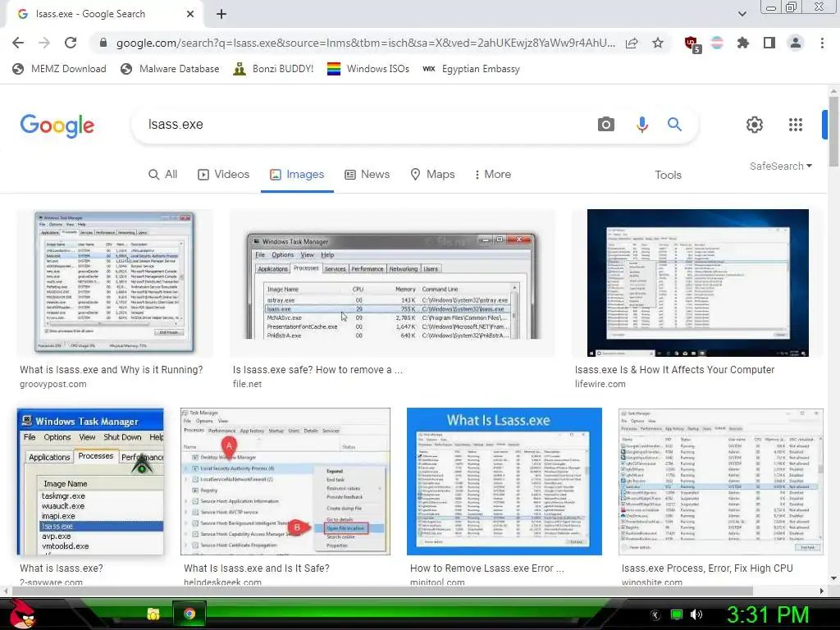840x630 pixels.
Task: Click the horizontal page scrollbar
Action: (382, 591)
